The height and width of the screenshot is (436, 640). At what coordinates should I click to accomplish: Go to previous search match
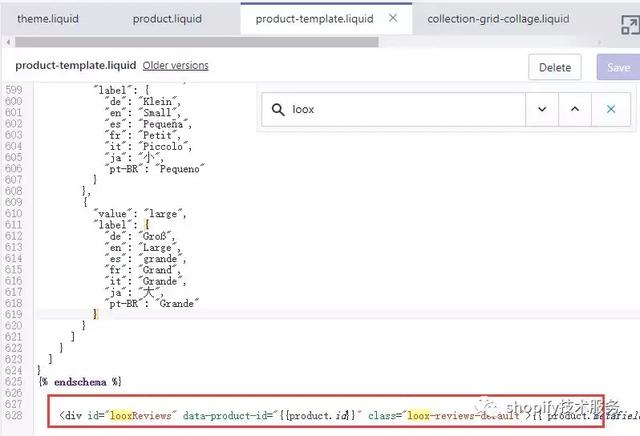pos(575,109)
